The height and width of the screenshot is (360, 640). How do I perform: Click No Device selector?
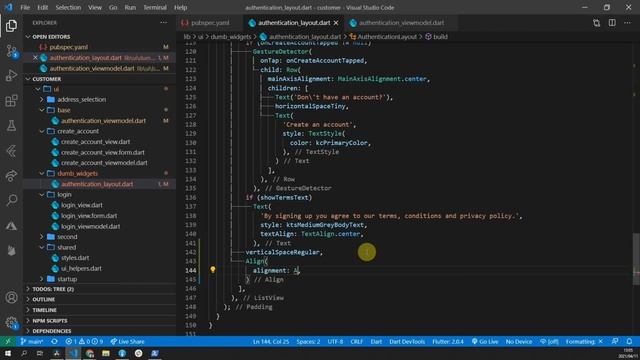(518, 342)
